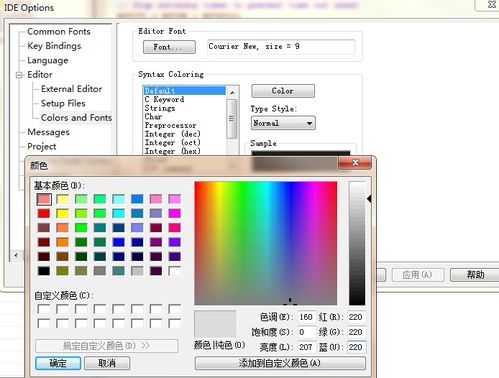This screenshot has width=499, height=378.
Task: Click the Courier New font field
Action: [281, 47]
